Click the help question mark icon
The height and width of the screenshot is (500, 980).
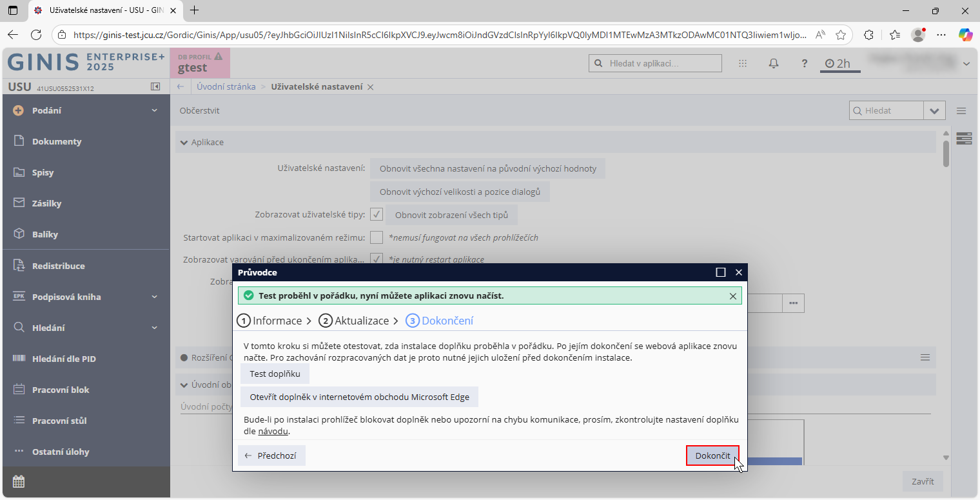[804, 63]
